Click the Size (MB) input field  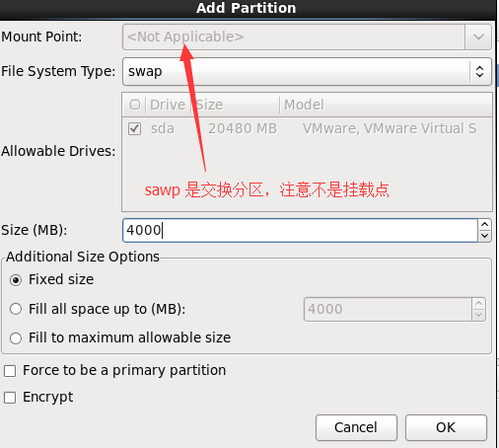[300, 230]
